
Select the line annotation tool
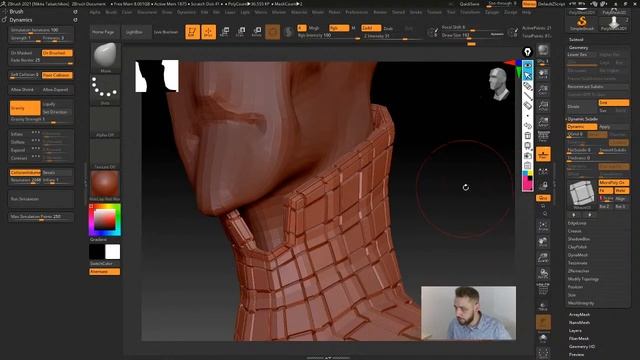[528, 96]
